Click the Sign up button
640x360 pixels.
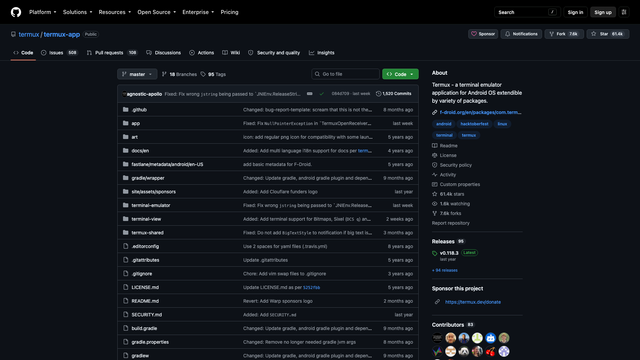(603, 12)
